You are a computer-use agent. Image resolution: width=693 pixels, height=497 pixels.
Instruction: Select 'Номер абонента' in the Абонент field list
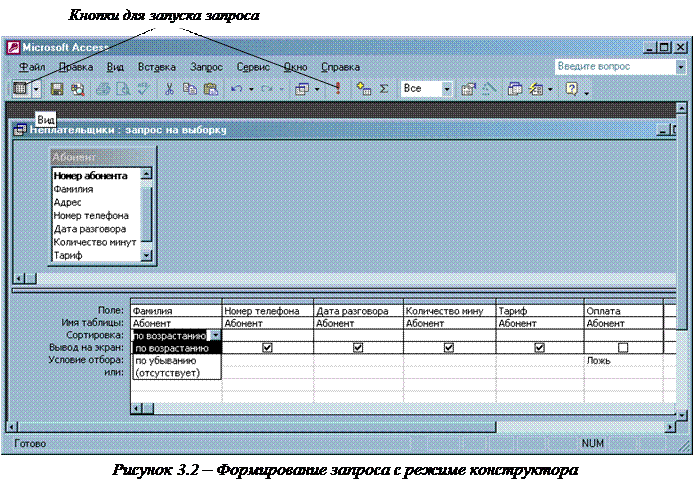click(x=95, y=176)
